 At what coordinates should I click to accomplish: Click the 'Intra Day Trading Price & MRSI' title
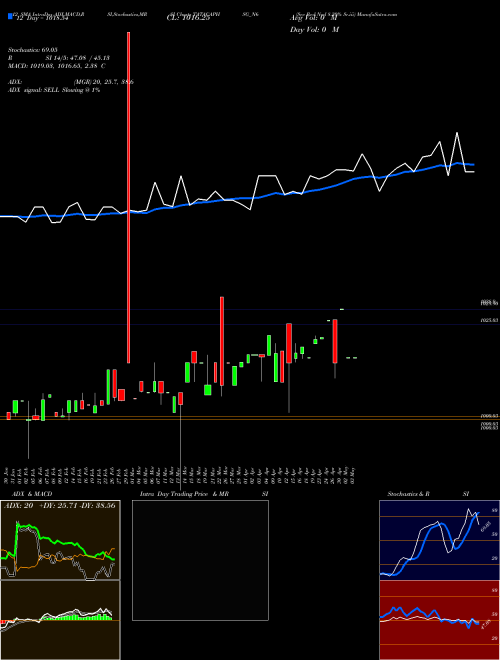coord(204,494)
